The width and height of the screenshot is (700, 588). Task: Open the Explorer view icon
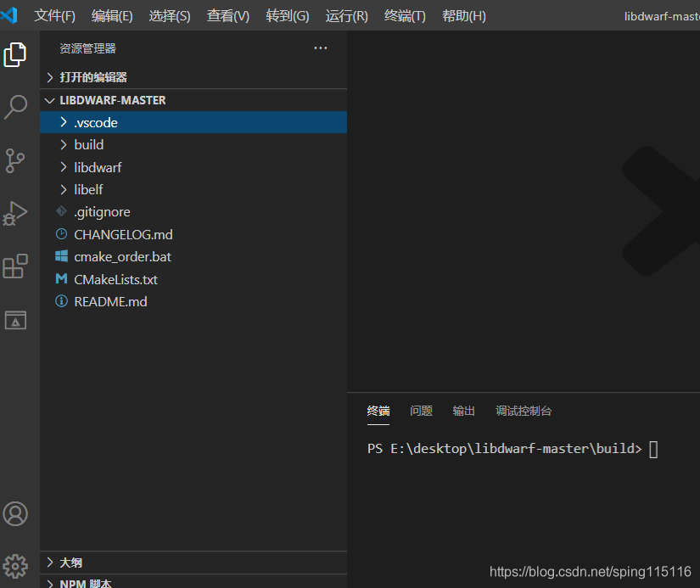coord(14,53)
